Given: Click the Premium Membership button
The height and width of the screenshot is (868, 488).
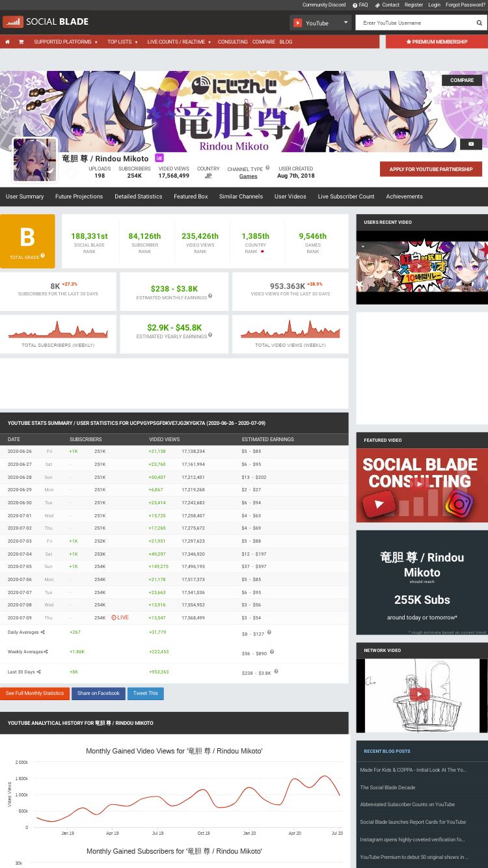Looking at the screenshot, I should tap(437, 42).
